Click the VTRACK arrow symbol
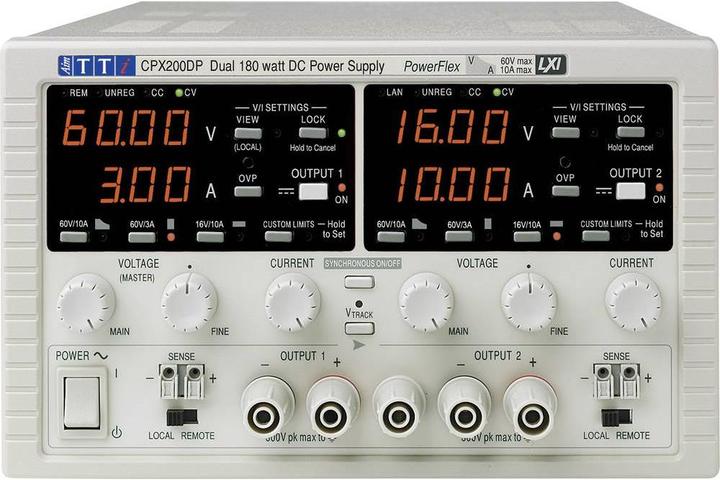The image size is (720, 480). pyautogui.click(x=359, y=345)
